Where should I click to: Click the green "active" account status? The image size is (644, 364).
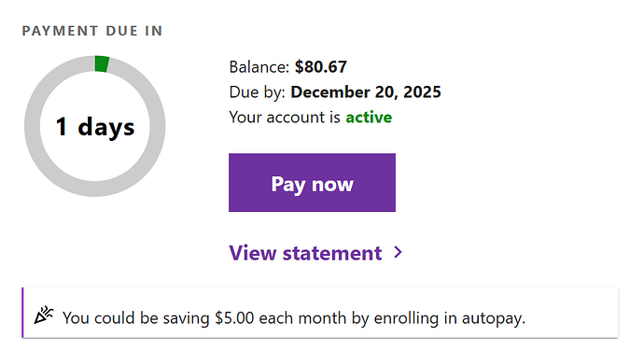pos(369,118)
